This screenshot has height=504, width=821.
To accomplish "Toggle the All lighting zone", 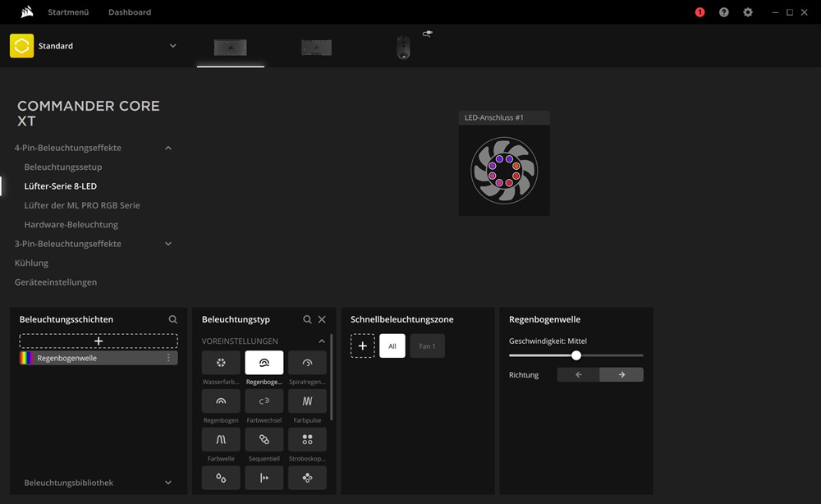I will [392, 346].
